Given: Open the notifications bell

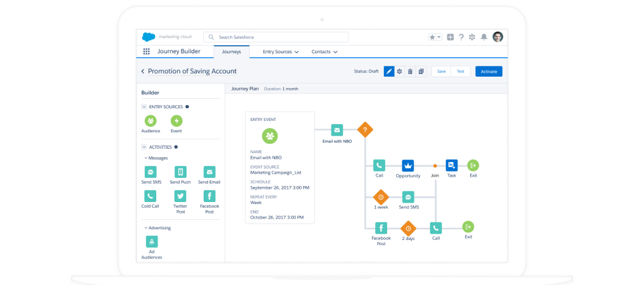Looking at the screenshot, I should pyautogui.click(x=484, y=37).
